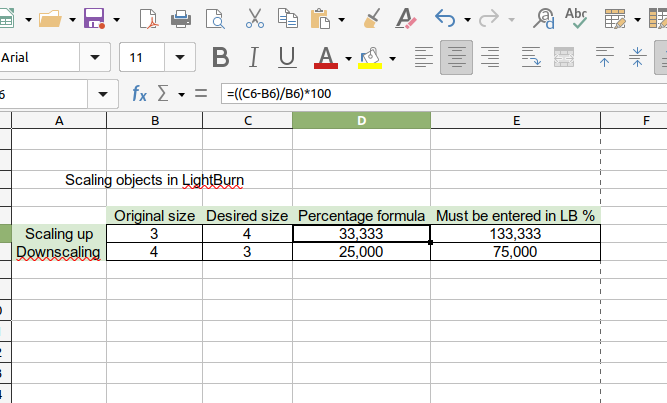Viewport: 667px width, 403px height.
Task: Click the Save document icon
Action: (95, 18)
